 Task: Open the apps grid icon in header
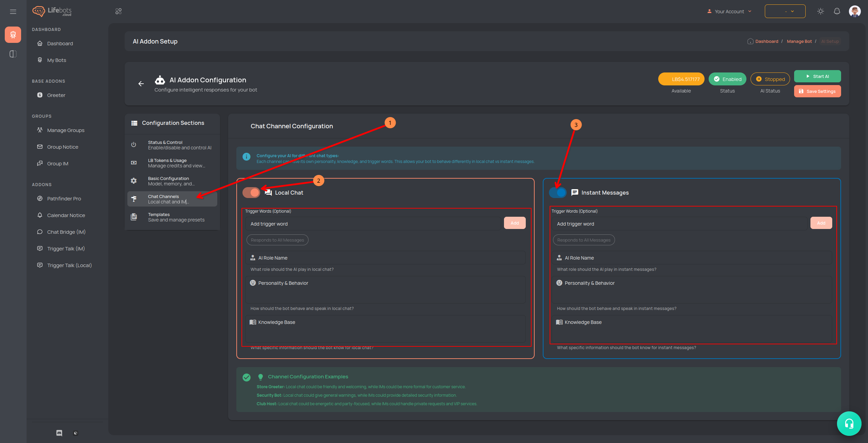click(118, 11)
